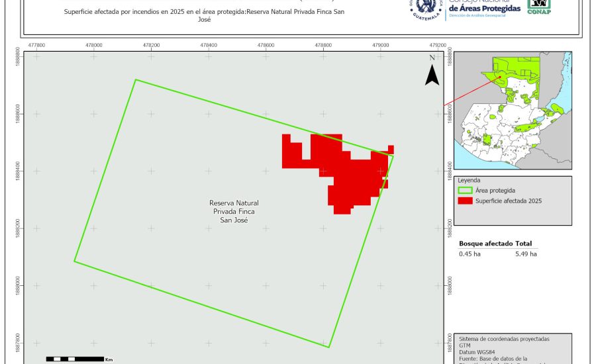Click the 478000 top coordinate label
Screen dimensions: 596x364
(x=94, y=46)
